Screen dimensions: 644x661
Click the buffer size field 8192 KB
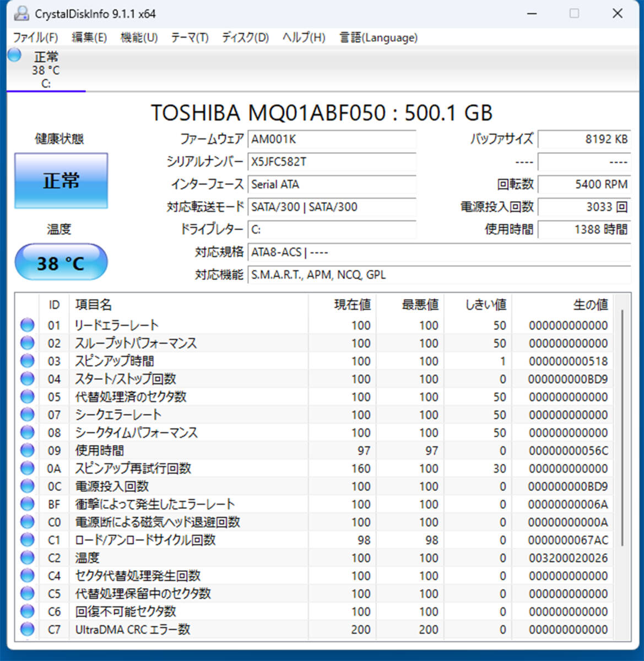tap(584, 139)
